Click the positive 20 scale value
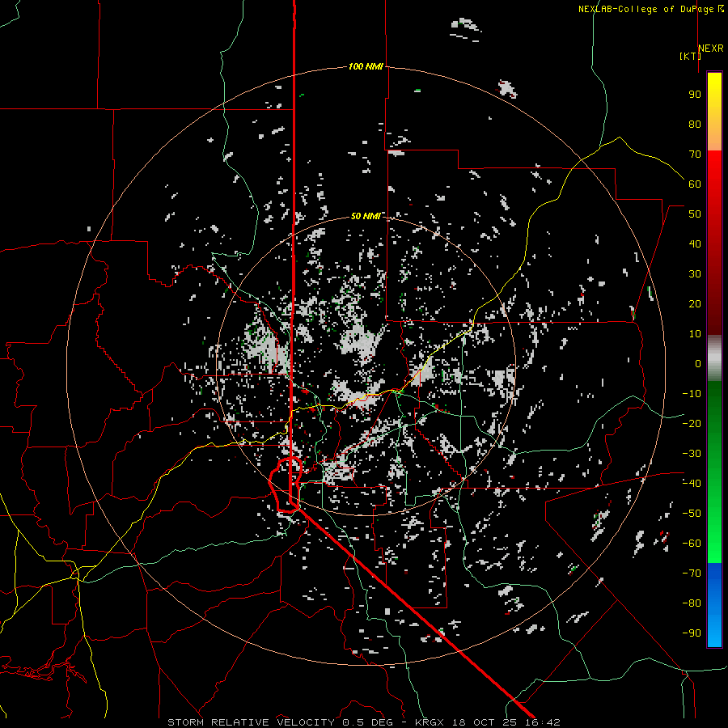 pos(695,303)
